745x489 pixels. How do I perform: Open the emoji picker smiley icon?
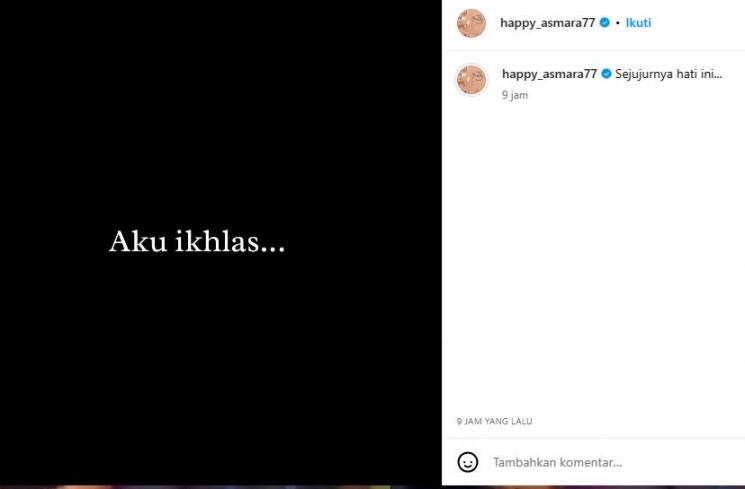pyautogui.click(x=468, y=462)
